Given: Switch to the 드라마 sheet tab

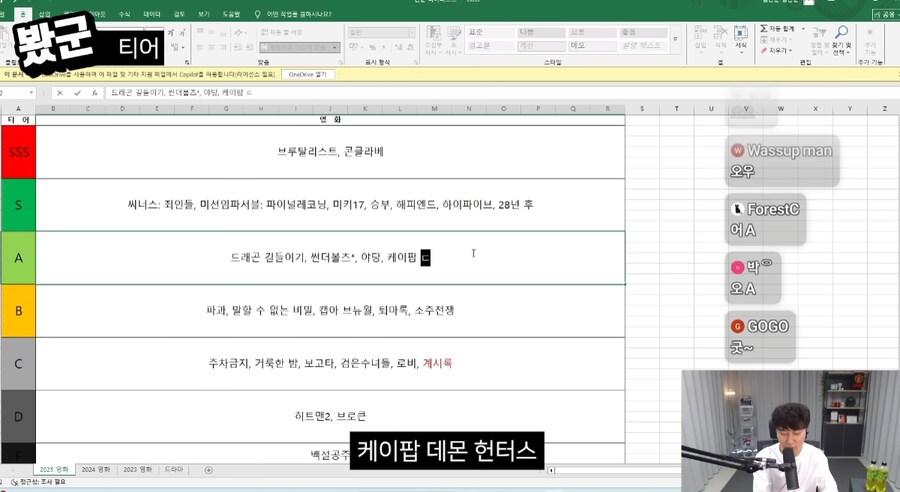Looking at the screenshot, I should pos(174,470).
